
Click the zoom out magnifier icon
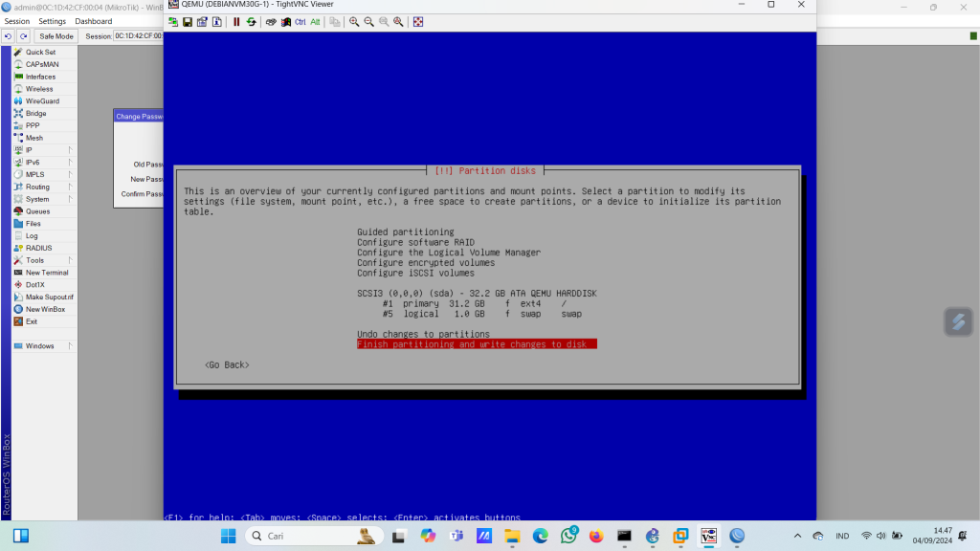tap(368, 22)
